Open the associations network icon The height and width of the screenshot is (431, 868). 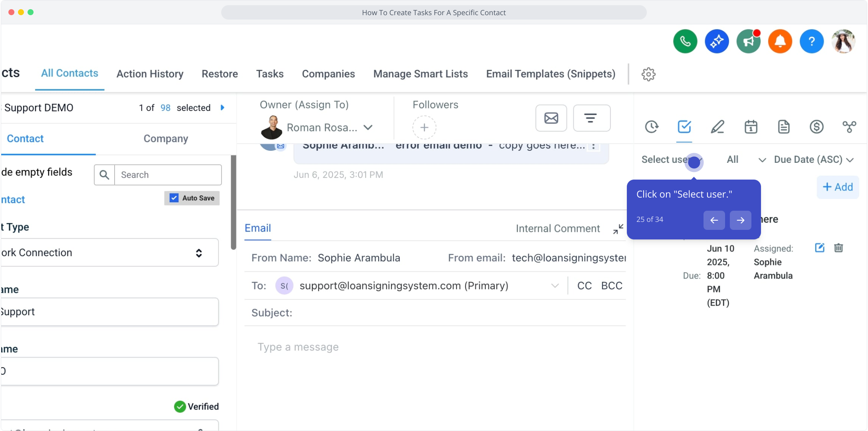click(x=849, y=127)
